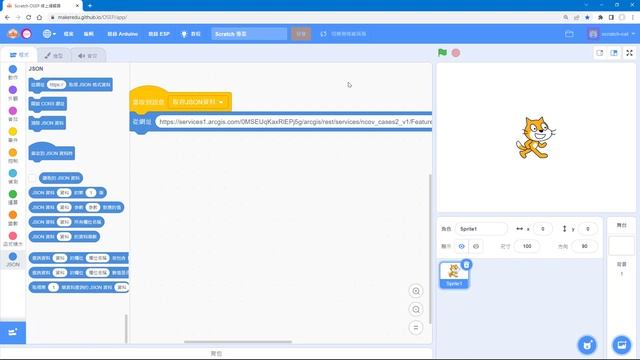This screenshot has height=360, width=640.
Task: Select the pink My Blocks category
Action: click(x=13, y=239)
